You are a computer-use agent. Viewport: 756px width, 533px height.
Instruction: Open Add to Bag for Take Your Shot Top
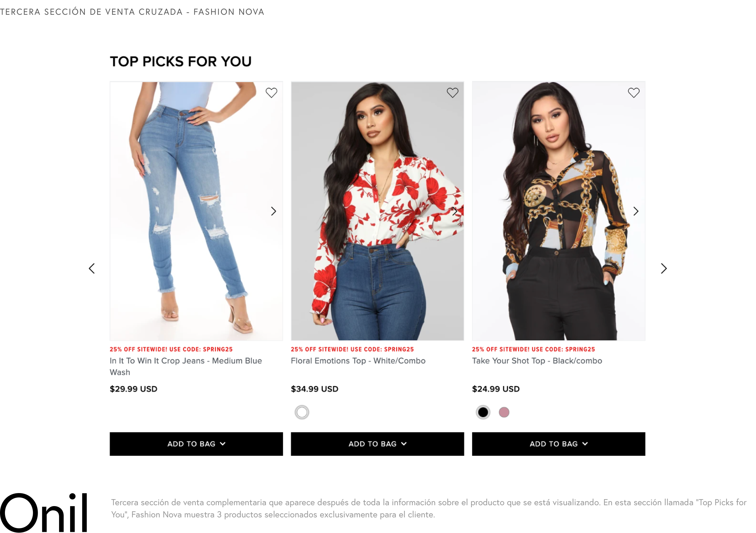(x=558, y=444)
